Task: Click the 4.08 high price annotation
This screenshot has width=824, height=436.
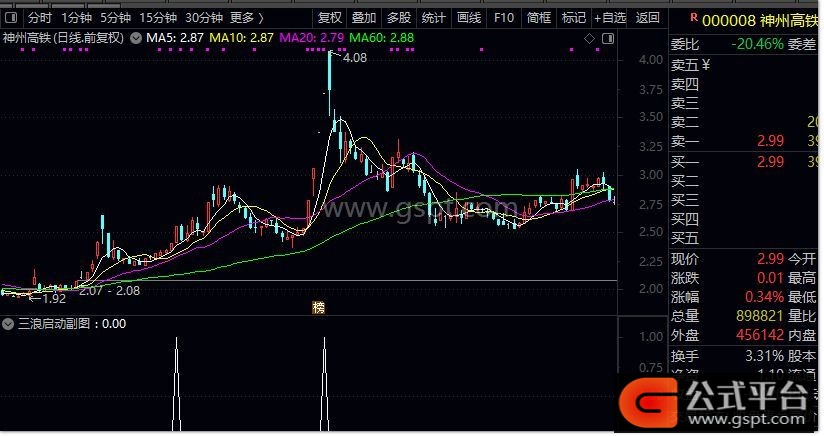Action: tap(355, 58)
